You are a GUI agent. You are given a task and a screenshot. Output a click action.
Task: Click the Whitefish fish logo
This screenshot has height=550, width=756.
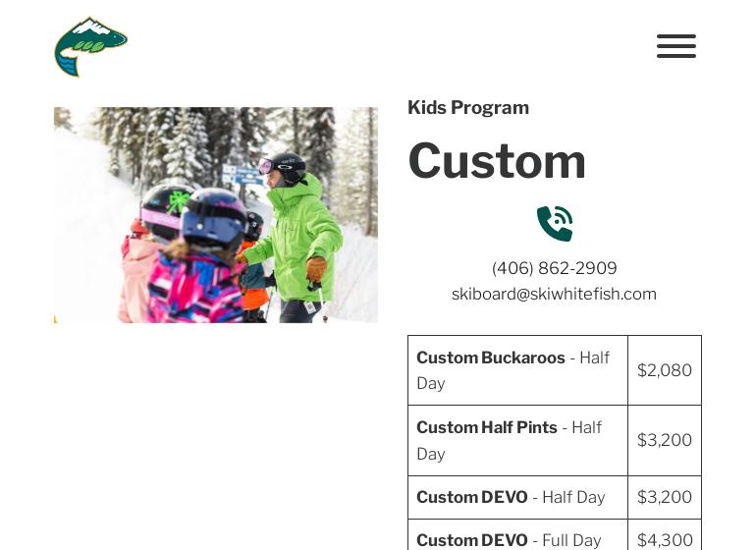click(x=90, y=47)
